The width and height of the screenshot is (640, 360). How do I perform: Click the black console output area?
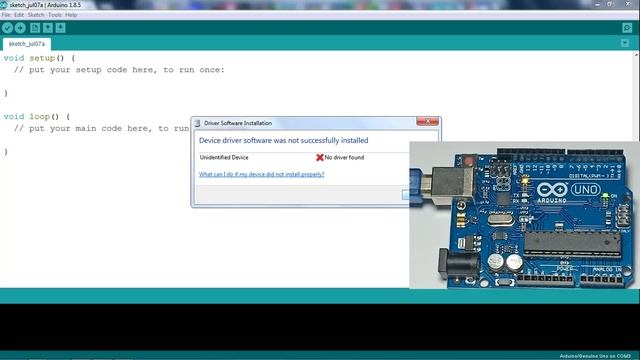point(320,327)
